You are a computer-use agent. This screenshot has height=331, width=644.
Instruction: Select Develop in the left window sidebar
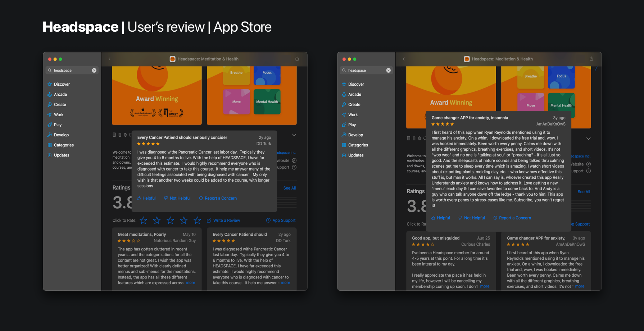click(58, 135)
